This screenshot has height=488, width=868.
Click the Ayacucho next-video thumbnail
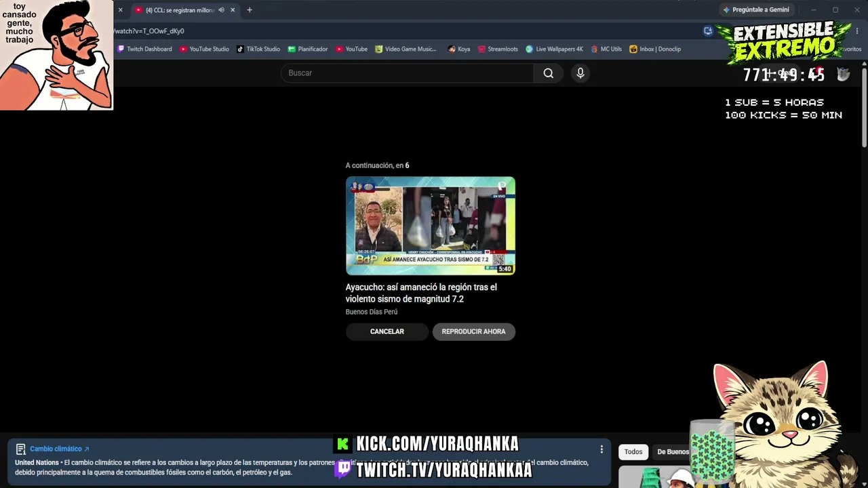pos(431,226)
